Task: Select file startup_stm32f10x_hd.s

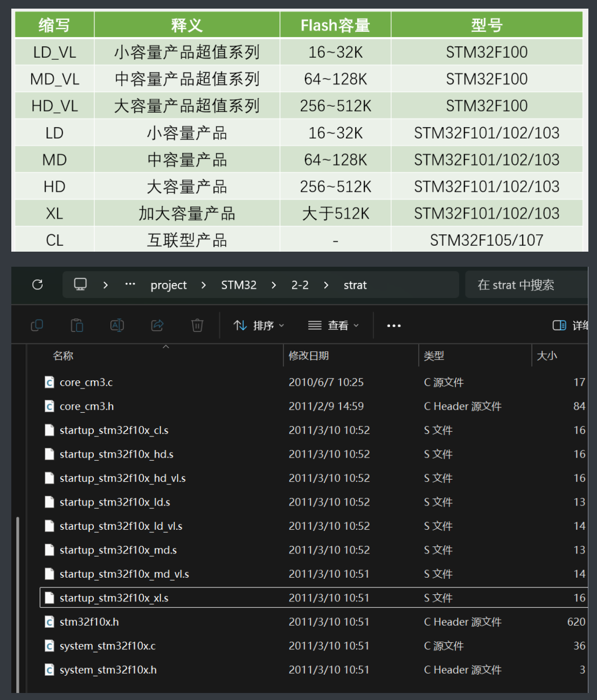Action: (x=116, y=454)
